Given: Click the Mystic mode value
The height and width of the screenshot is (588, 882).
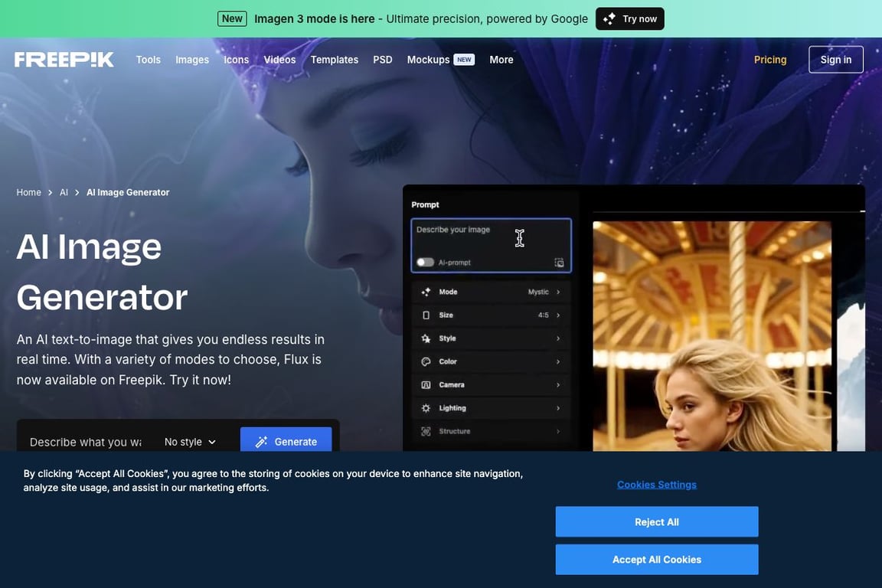Looking at the screenshot, I should pos(538,292).
